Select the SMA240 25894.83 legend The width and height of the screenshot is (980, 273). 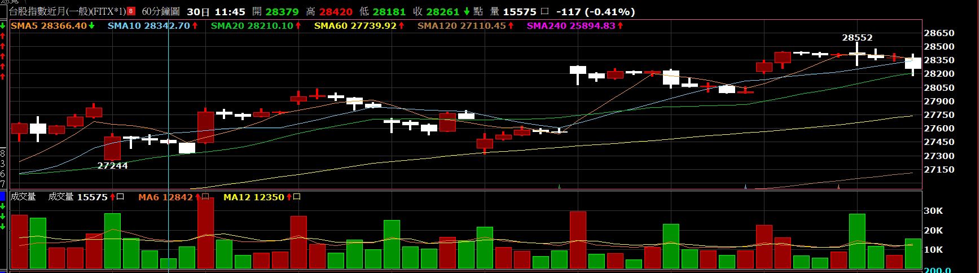(571, 25)
